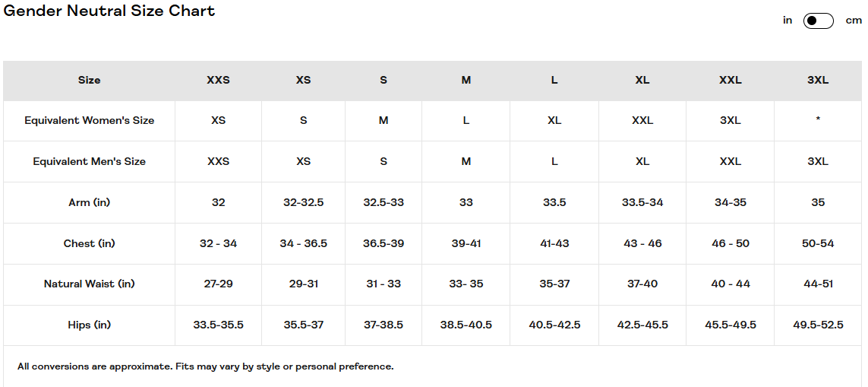Click the 33.5-35.5 hips measurement cell

pyautogui.click(x=218, y=325)
